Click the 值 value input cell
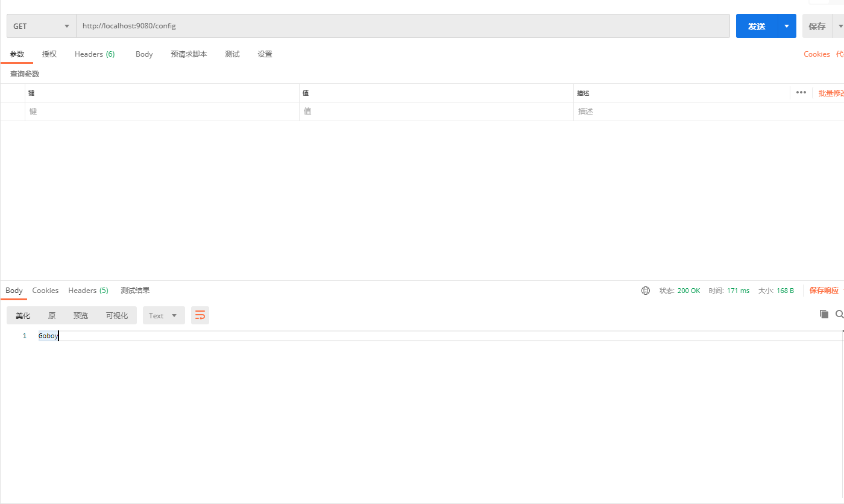 click(436, 112)
